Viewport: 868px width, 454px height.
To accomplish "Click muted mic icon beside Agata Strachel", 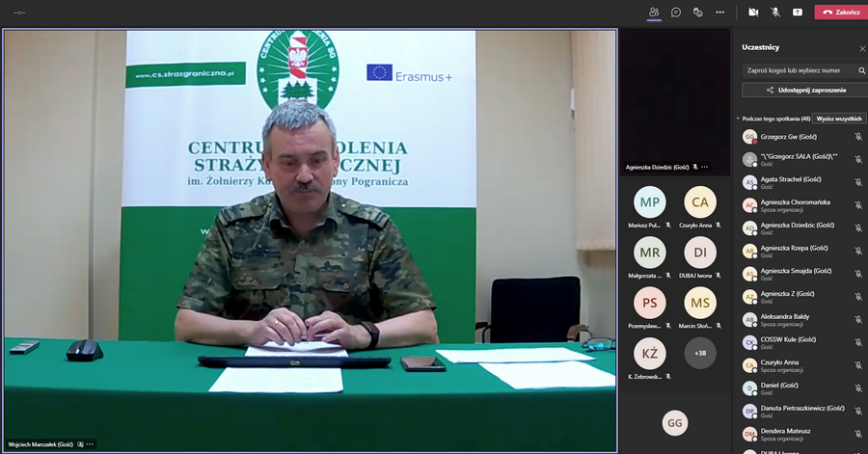I will pos(857,181).
